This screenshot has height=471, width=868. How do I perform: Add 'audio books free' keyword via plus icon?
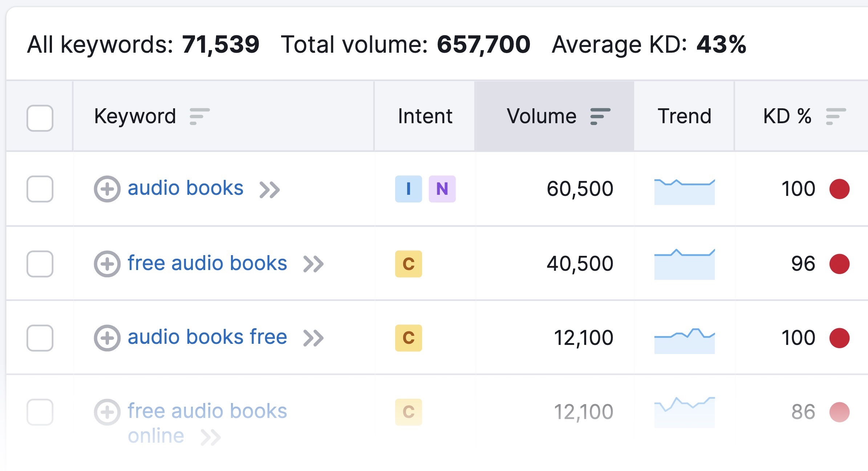point(107,338)
